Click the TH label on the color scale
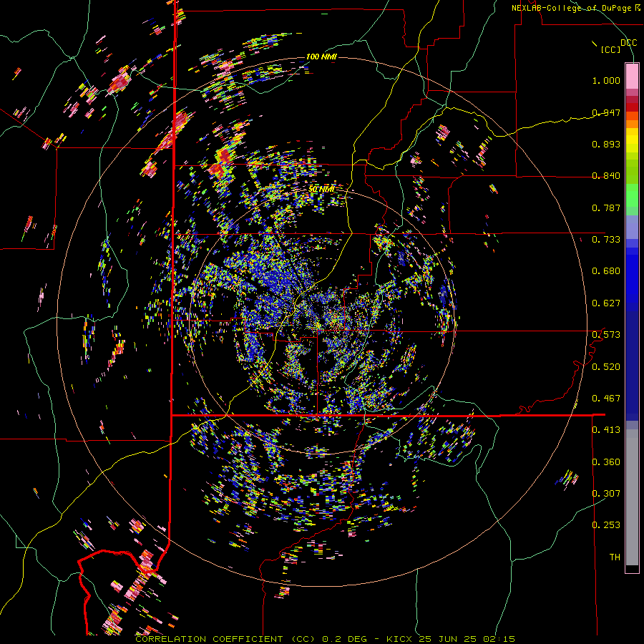This screenshot has height=644, width=644. 615,557
